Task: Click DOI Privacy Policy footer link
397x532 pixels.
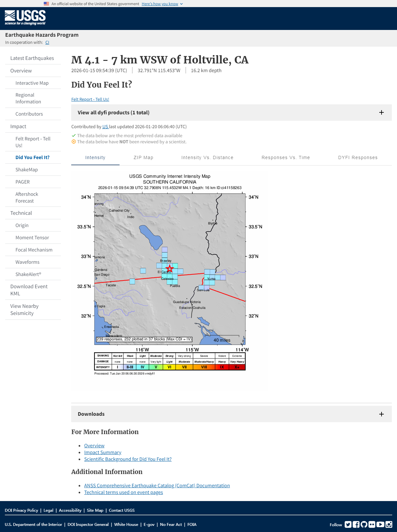Action: click(22, 510)
